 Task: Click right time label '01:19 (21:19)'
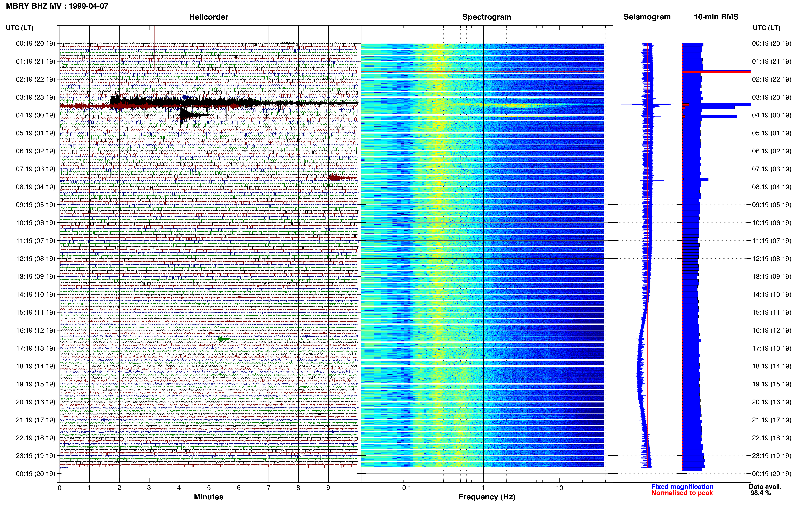tap(771, 61)
